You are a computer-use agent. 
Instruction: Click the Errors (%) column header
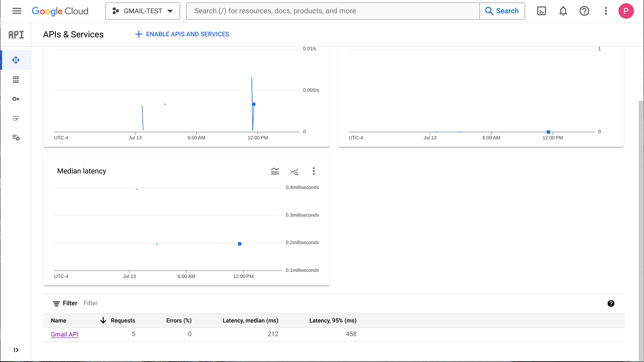tap(179, 321)
